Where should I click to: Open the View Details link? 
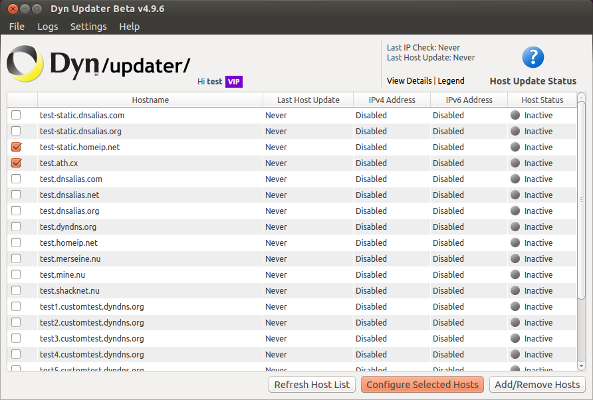[x=409, y=81]
